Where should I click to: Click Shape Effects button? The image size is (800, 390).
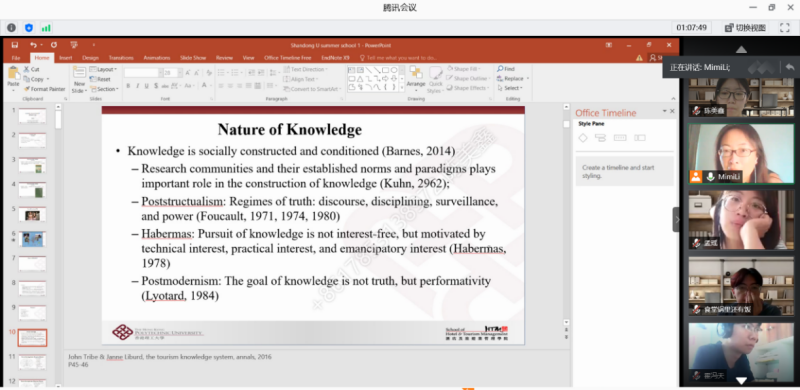point(467,88)
